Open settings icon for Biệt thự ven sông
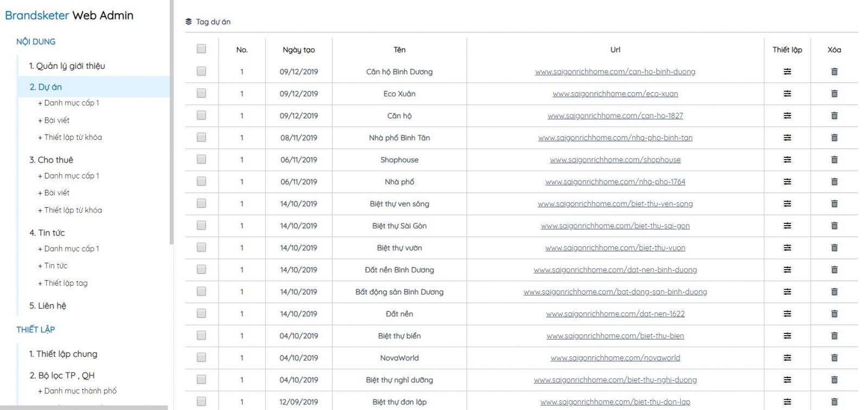 point(787,204)
